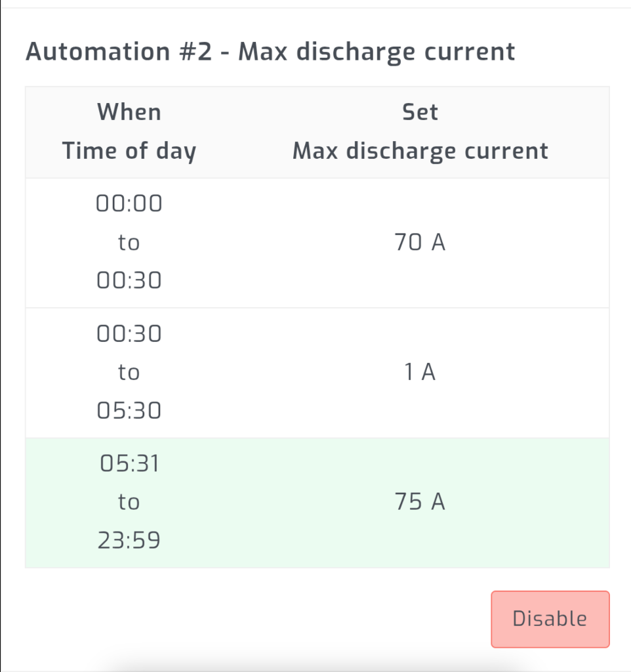
Task: Click the 'to' label in the second row
Action: point(129,371)
